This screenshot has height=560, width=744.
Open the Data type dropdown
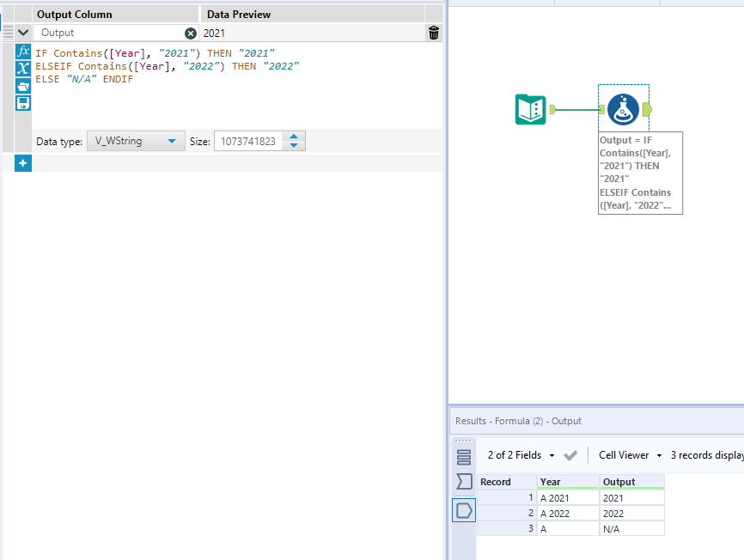(136, 141)
